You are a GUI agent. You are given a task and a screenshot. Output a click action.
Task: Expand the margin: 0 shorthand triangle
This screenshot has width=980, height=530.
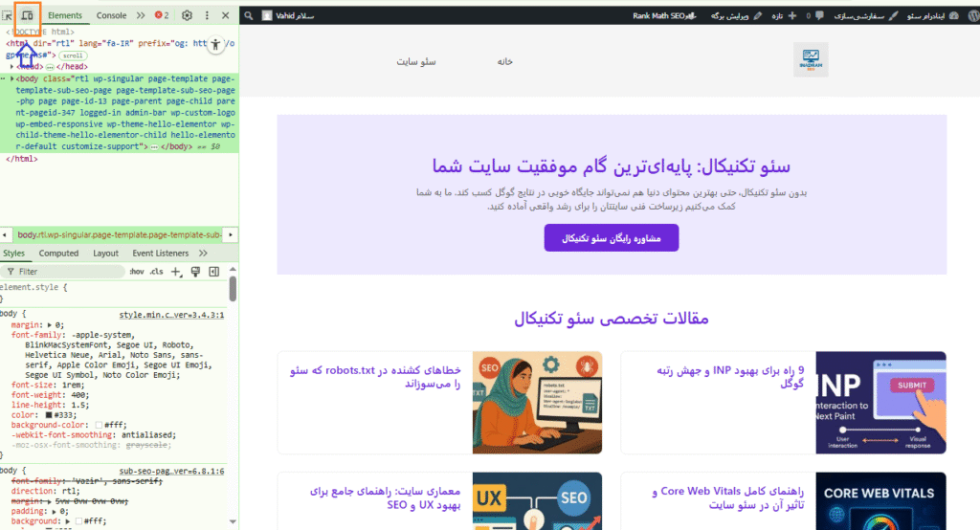(50, 325)
